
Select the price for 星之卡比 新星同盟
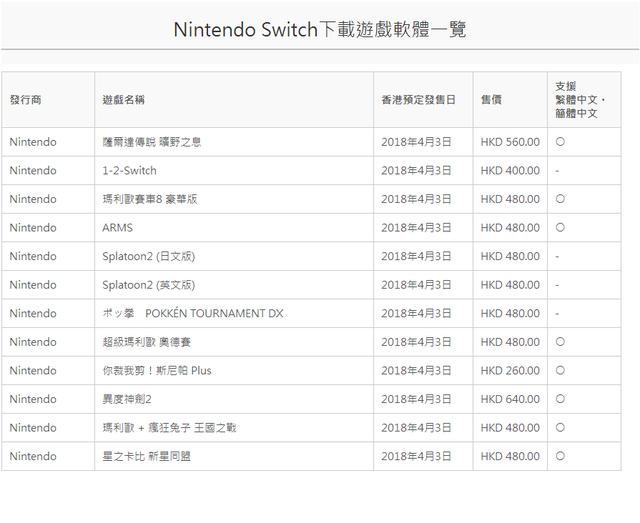(510, 456)
